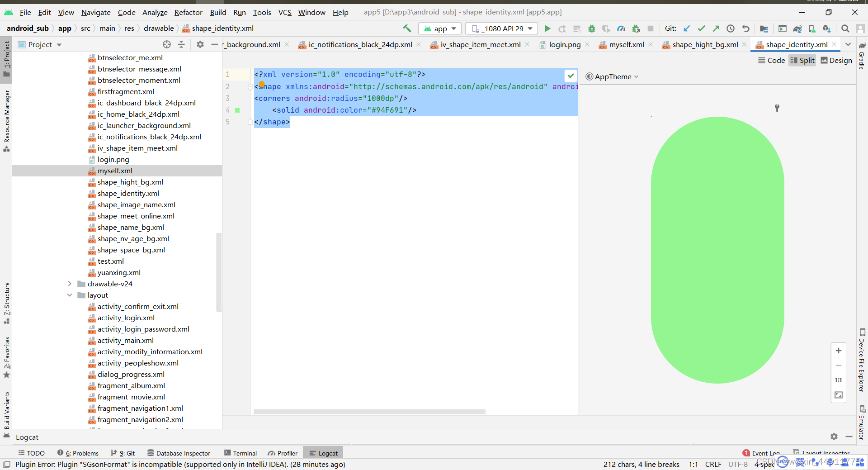The image size is (868, 470).
Task: Open the Terminal tool window
Action: [240, 453]
